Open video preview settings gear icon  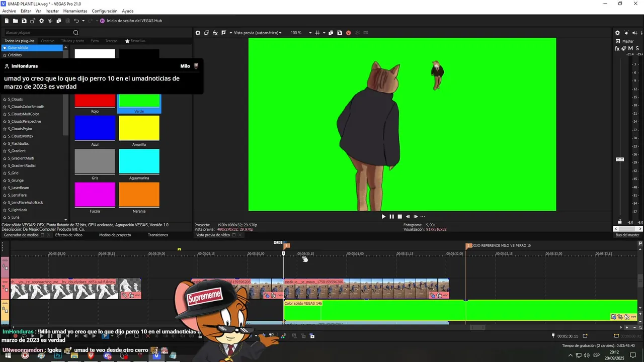tap(198, 33)
